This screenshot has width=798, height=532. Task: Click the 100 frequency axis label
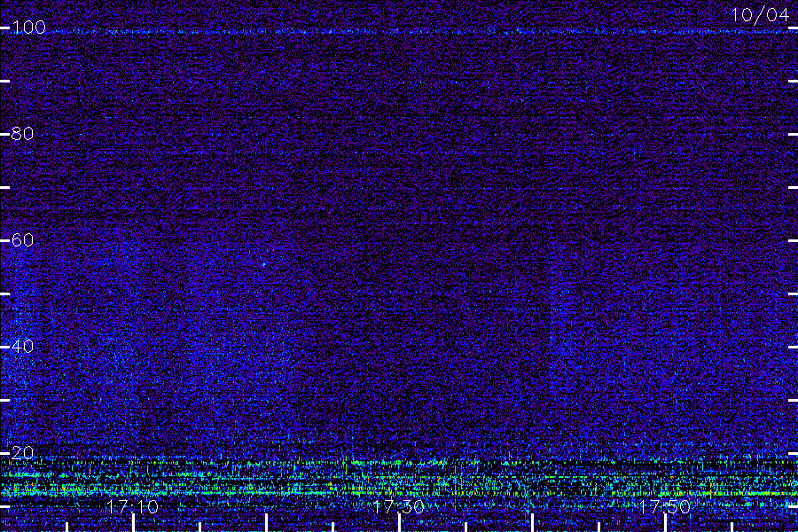click(29, 27)
